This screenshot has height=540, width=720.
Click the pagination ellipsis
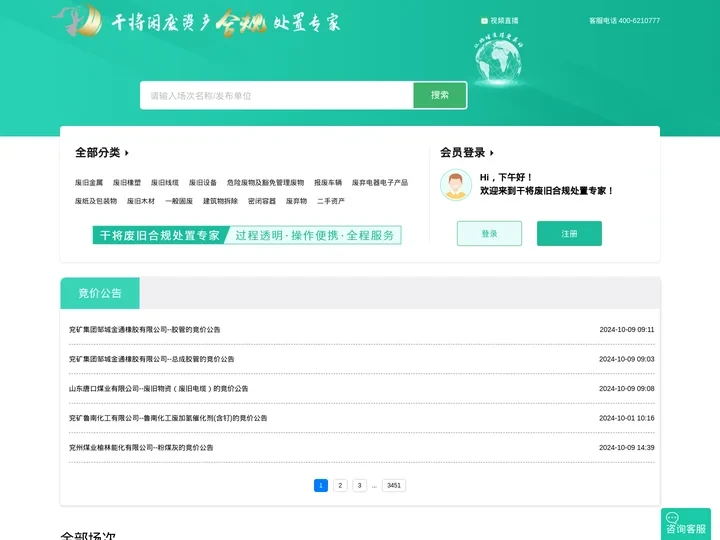coord(374,486)
